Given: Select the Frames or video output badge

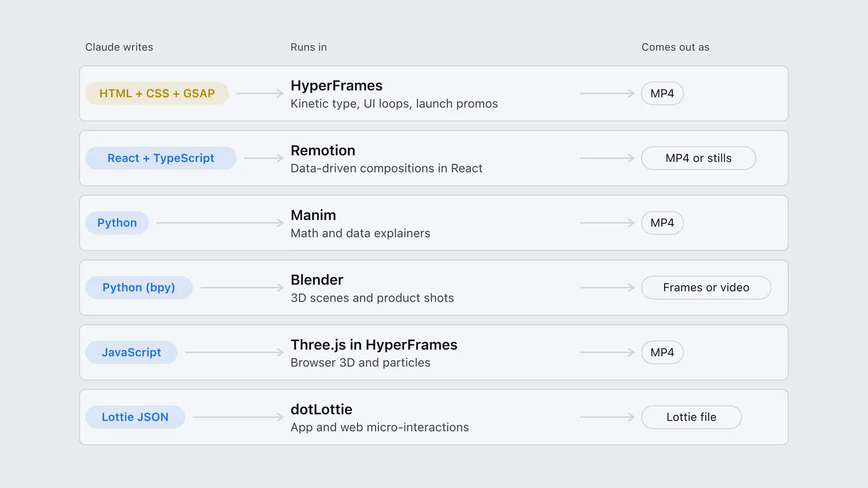Looking at the screenshot, I should (706, 287).
